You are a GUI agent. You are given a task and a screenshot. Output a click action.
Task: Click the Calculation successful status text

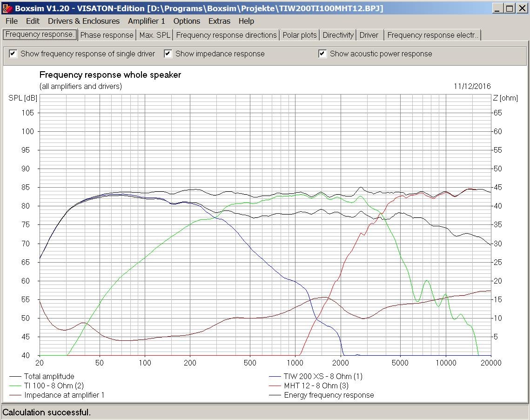47,413
